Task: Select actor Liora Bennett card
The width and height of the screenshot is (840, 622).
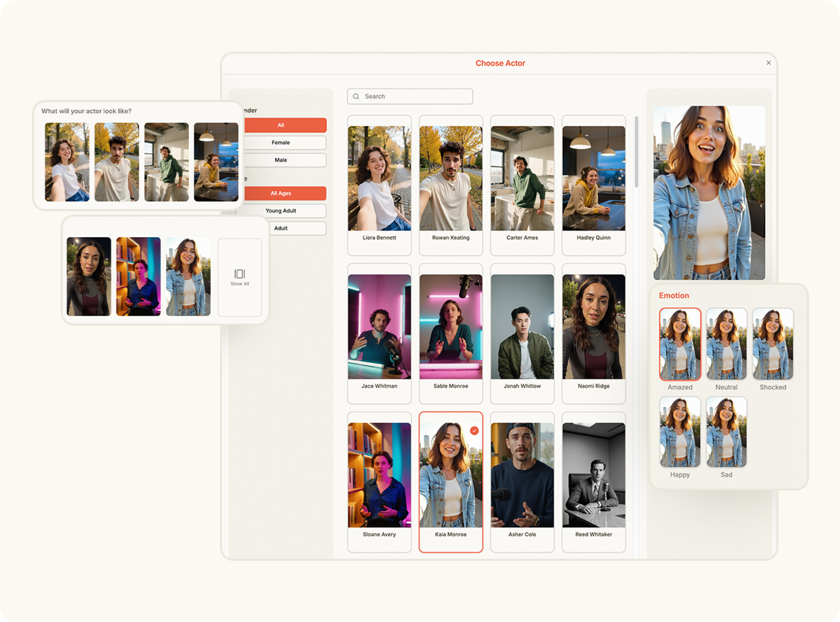Action: [379, 185]
